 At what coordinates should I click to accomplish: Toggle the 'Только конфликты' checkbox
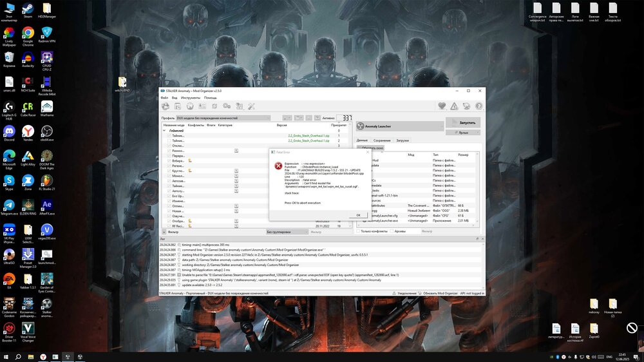(359, 231)
